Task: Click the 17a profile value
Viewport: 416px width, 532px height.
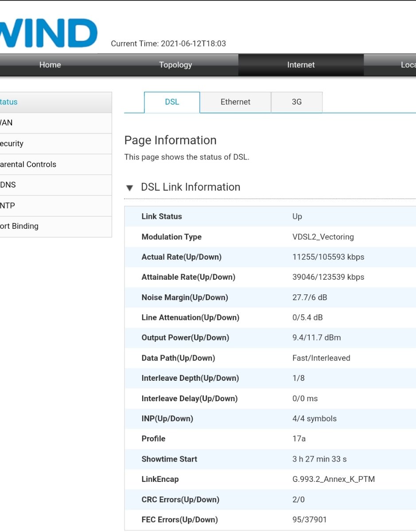Action: point(299,439)
